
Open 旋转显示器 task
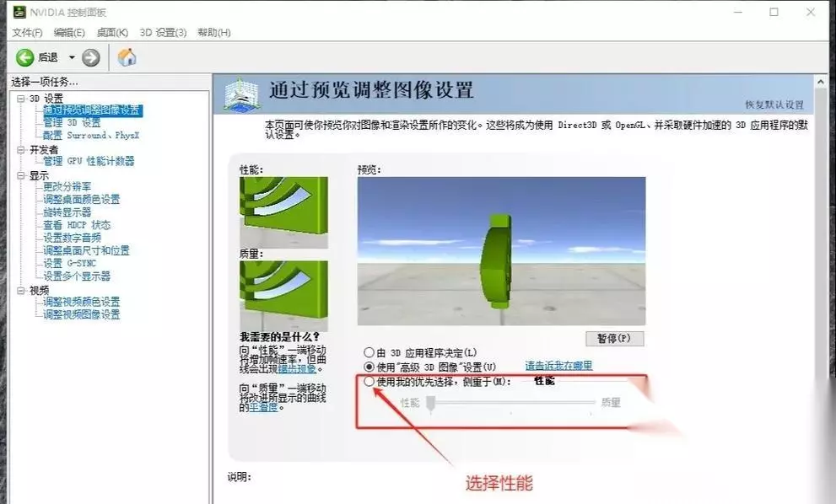click(x=67, y=212)
